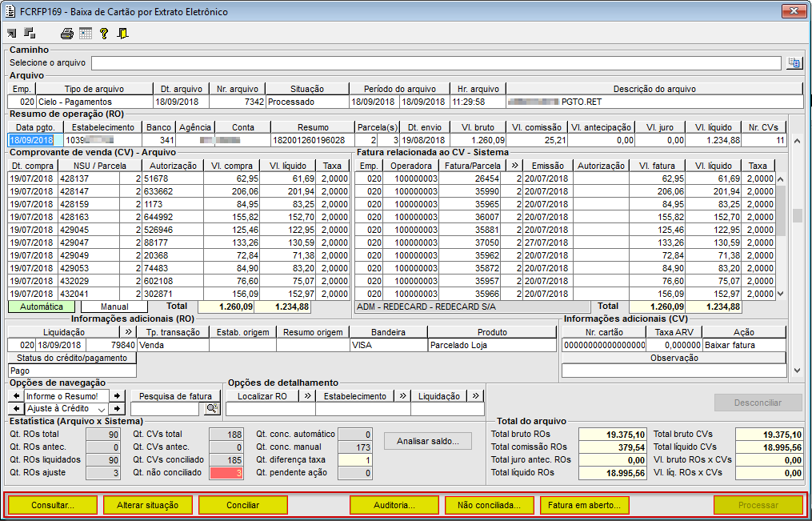The width and height of the screenshot is (812, 521).
Task: Select CV row with NSU 428137
Action: 178,178
